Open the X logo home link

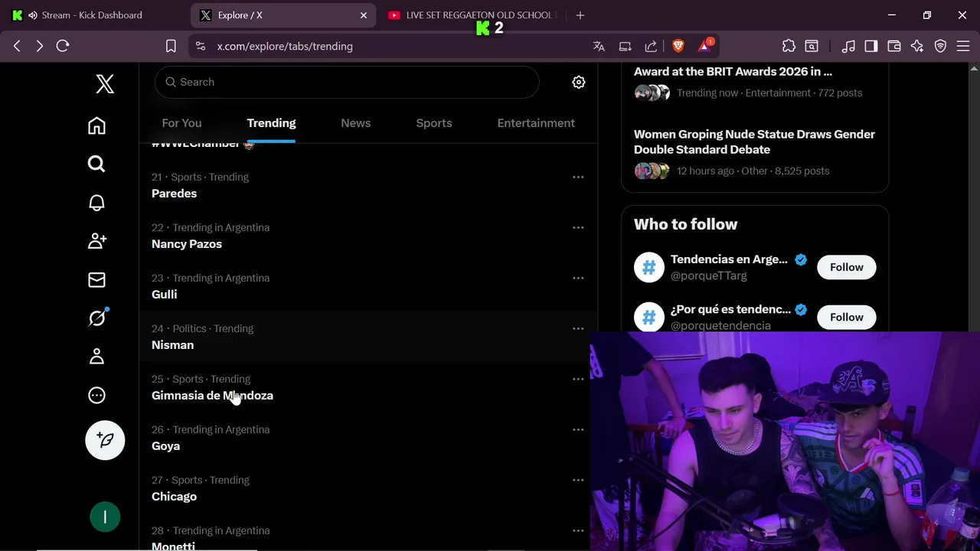pyautogui.click(x=105, y=84)
